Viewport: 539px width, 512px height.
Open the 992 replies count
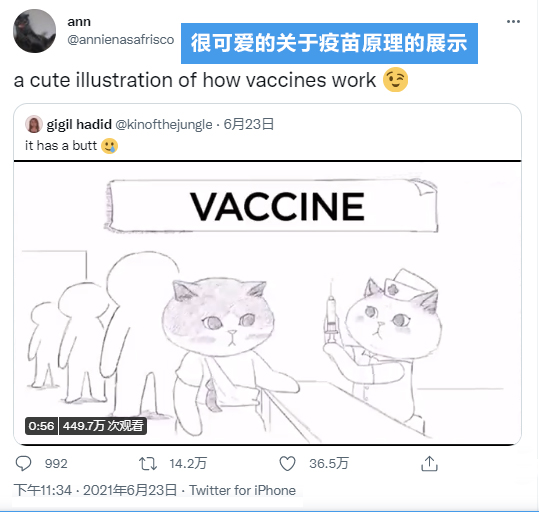point(56,464)
